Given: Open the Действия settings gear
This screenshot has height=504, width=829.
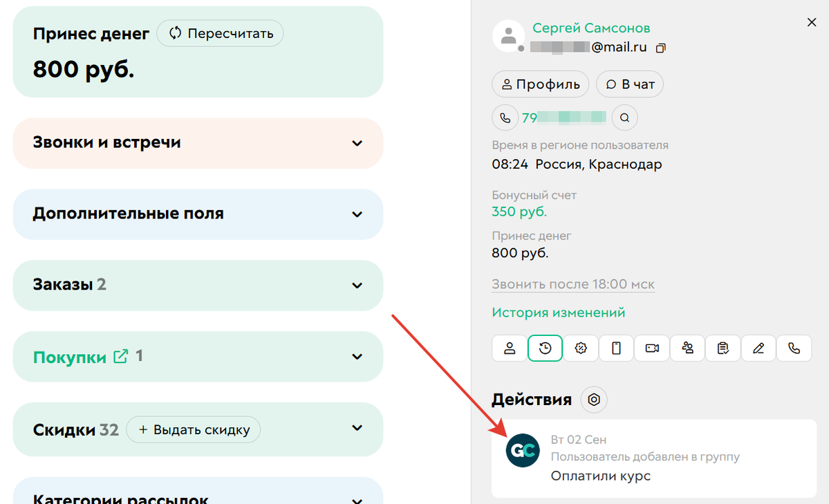Looking at the screenshot, I should point(593,400).
